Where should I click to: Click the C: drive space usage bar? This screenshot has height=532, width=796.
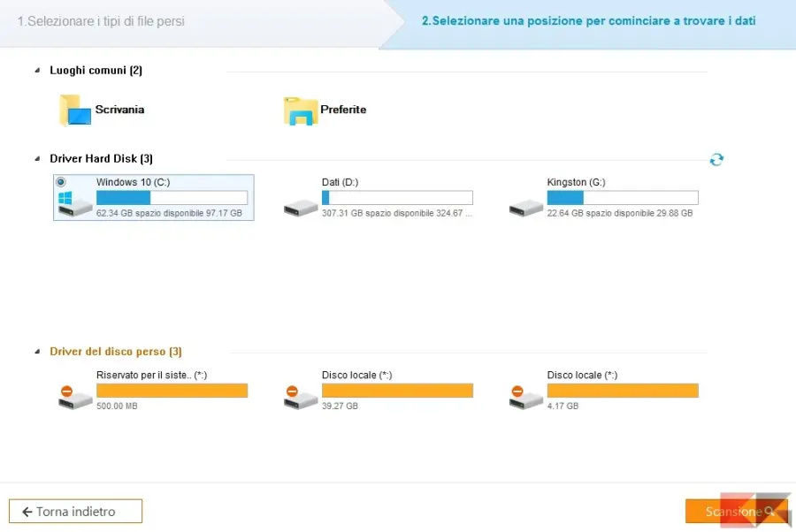click(173, 197)
